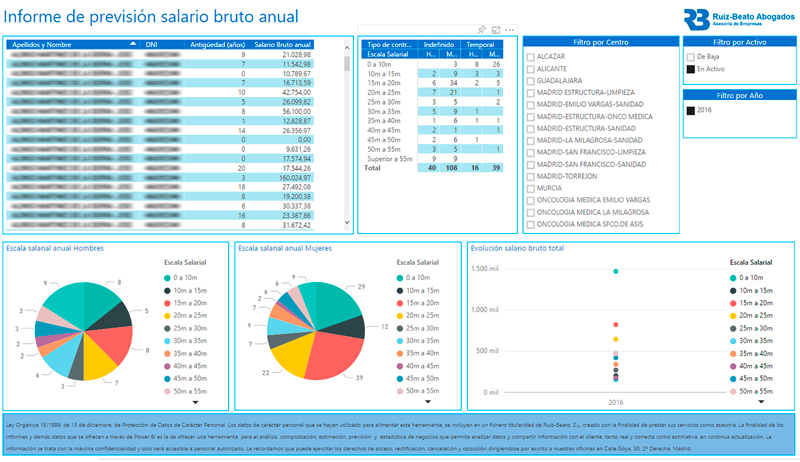
Task: Open more options ellipsis on matrix
Action: click(x=509, y=31)
